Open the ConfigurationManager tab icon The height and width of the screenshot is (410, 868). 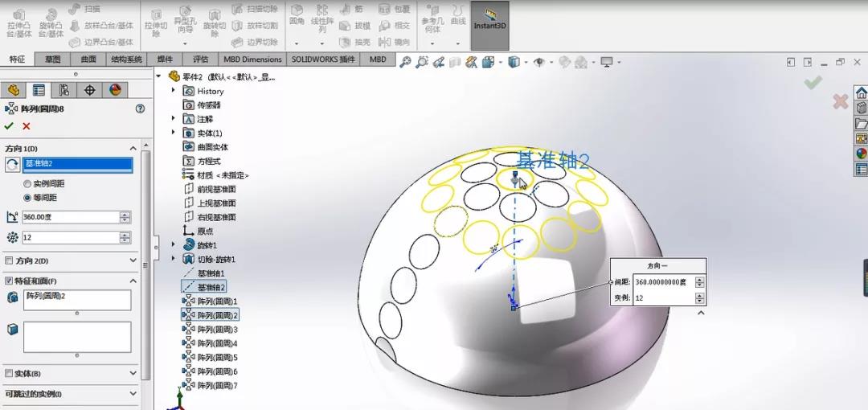tap(64, 90)
